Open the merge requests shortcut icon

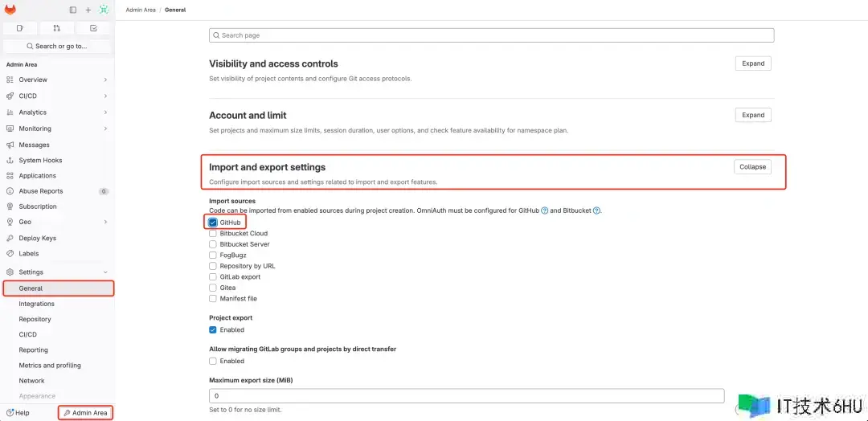pyautogui.click(x=56, y=28)
